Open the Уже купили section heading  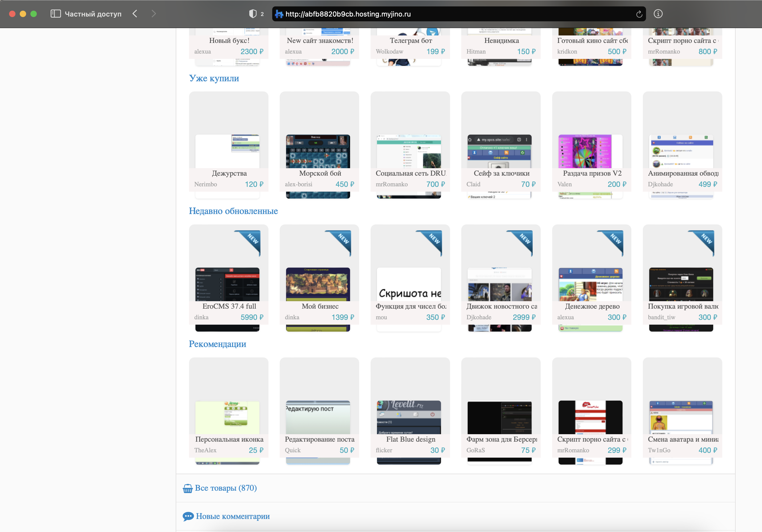coord(214,78)
